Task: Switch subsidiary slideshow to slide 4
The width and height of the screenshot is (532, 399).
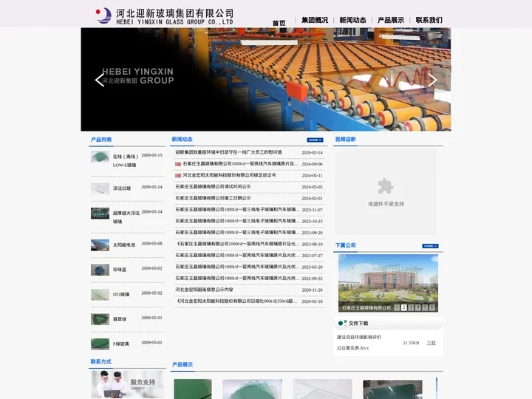Action: 418,307
